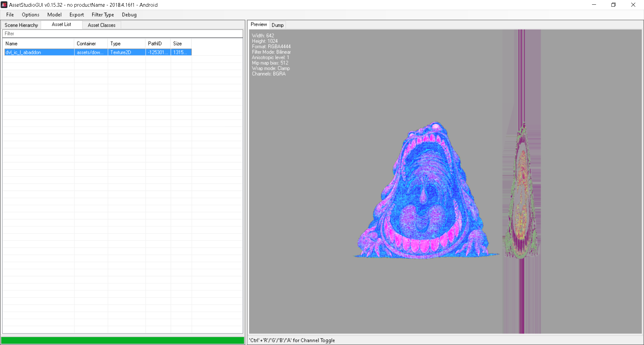Sort by the Container column header
The width and height of the screenshot is (644, 345).
(x=91, y=44)
